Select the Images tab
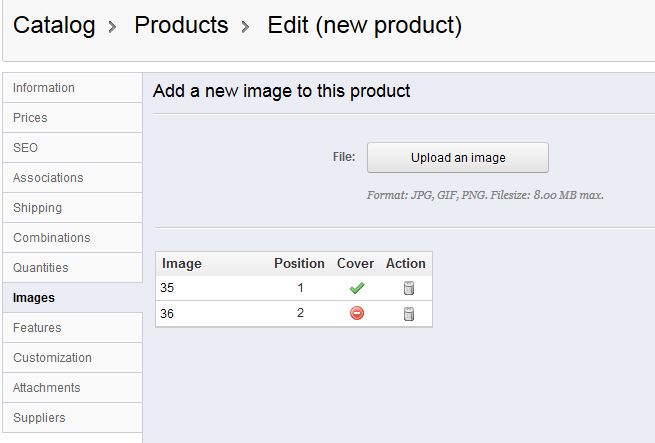 [34, 298]
